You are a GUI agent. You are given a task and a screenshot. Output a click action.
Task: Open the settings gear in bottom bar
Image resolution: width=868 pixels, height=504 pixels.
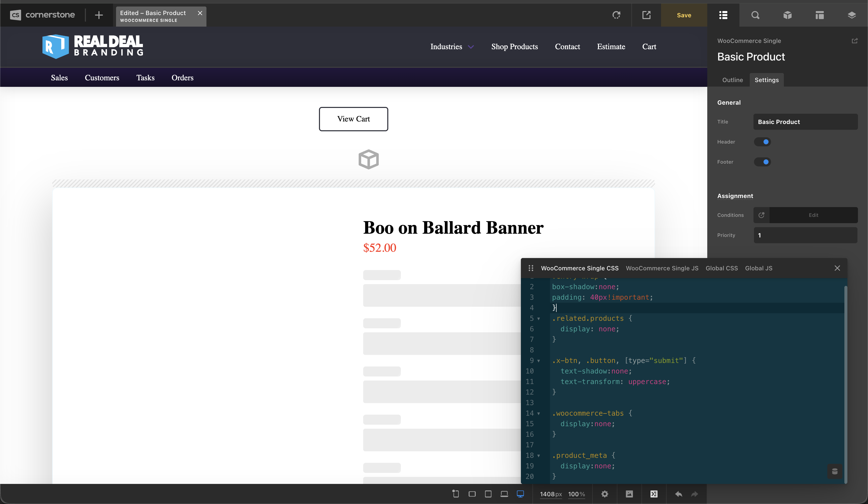[x=605, y=494]
